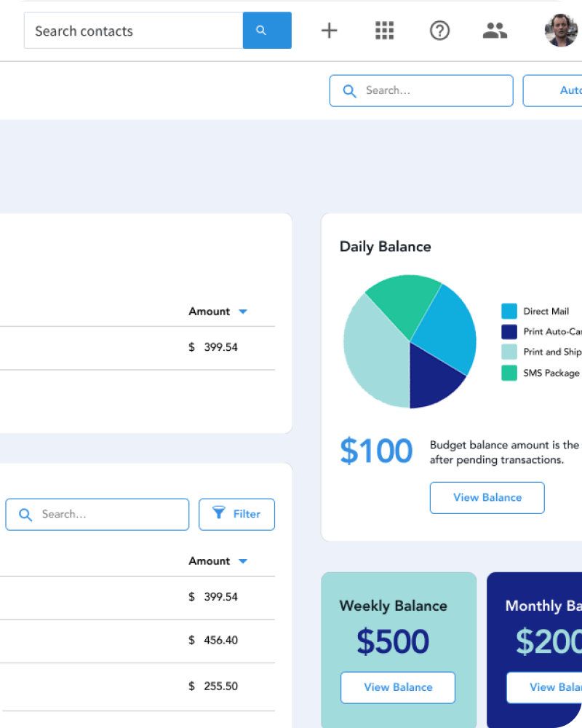Click the magnifier icon in the lower search field
Image resolution: width=582 pixels, height=728 pixels.
(x=25, y=515)
